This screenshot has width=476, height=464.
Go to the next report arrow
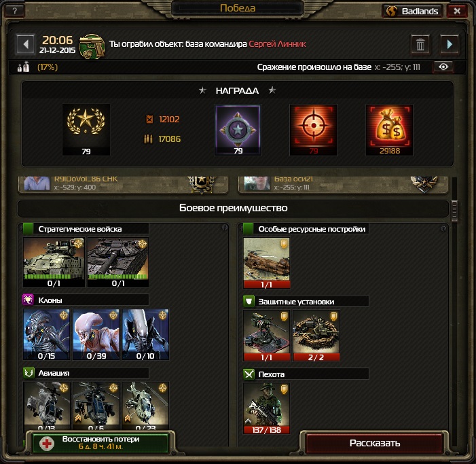click(450, 44)
